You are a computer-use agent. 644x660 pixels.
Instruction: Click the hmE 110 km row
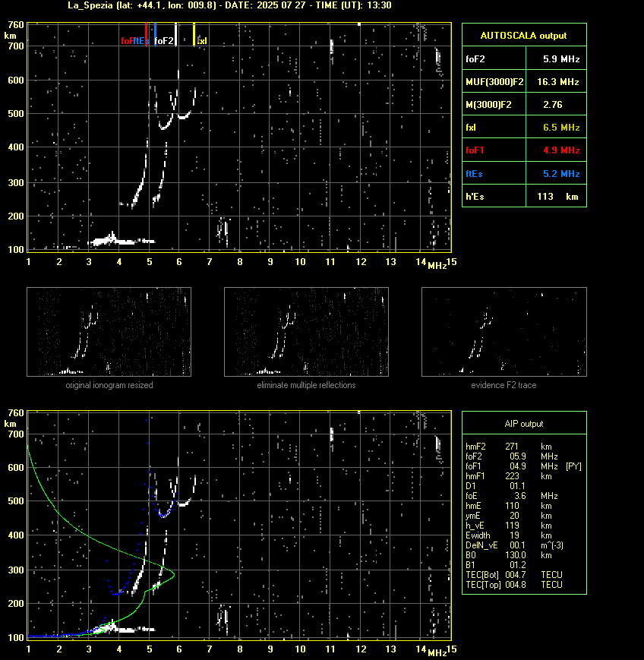[509, 506]
